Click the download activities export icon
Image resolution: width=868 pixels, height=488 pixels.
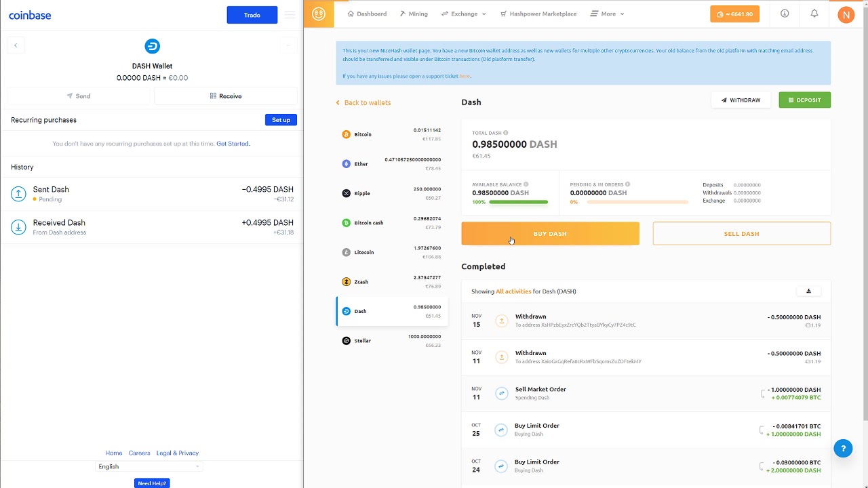808,291
